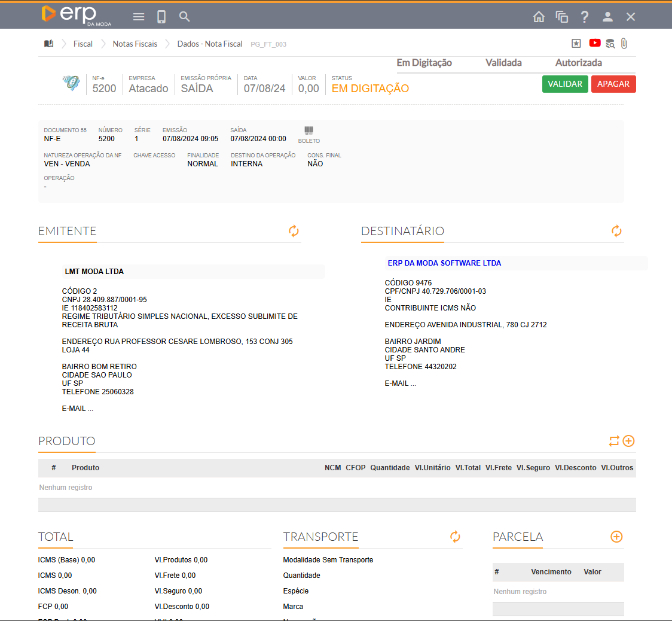The width and height of the screenshot is (672, 621).
Task: Open the user profile icon
Action: (607, 17)
